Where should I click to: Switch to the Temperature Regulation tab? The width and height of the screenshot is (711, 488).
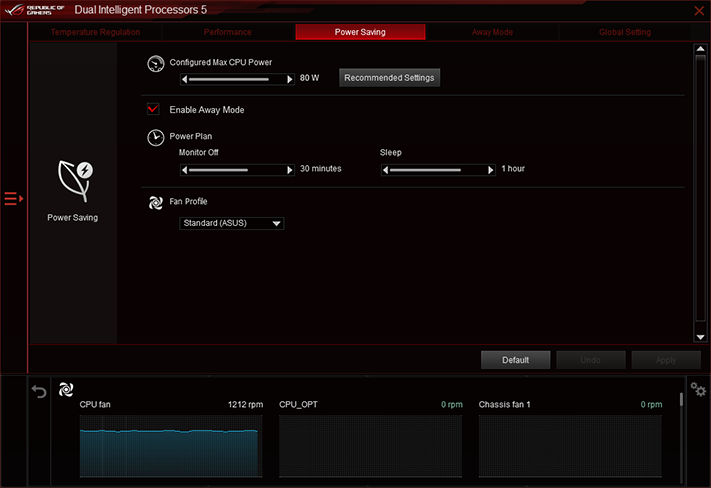point(95,32)
